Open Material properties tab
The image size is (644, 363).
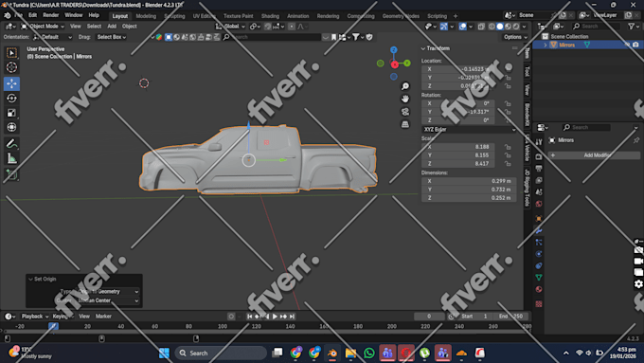tap(539, 289)
